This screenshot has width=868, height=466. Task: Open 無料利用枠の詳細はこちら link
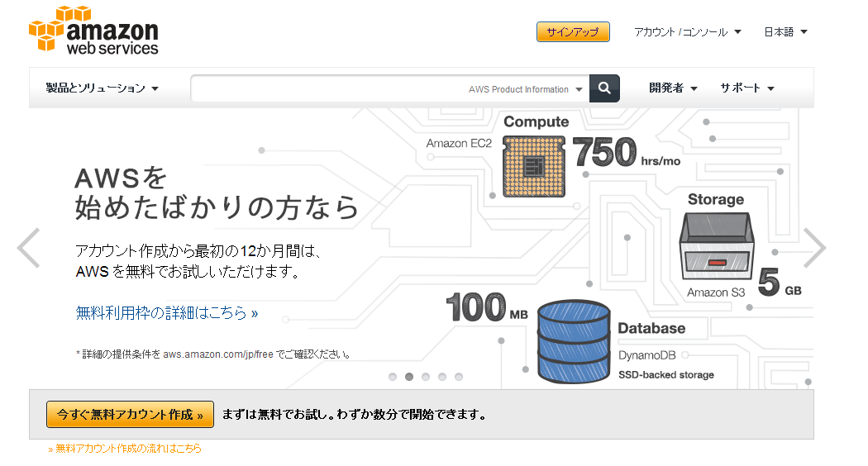167,313
